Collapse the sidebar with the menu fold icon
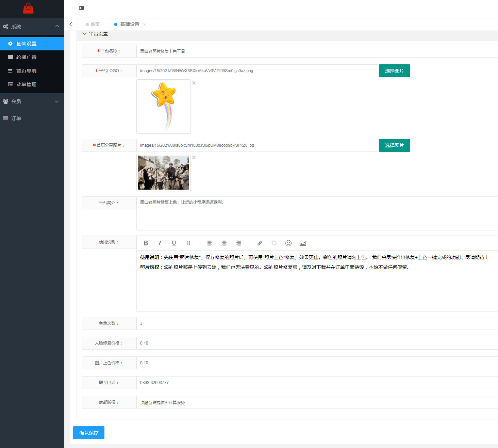The height and width of the screenshot is (448, 498). pyautogui.click(x=82, y=8)
